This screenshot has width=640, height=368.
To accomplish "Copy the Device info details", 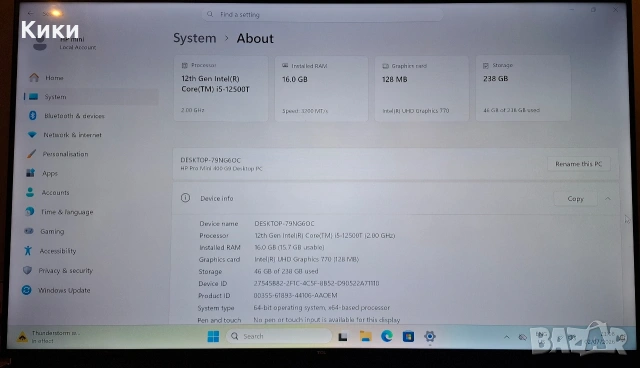I will [576, 199].
